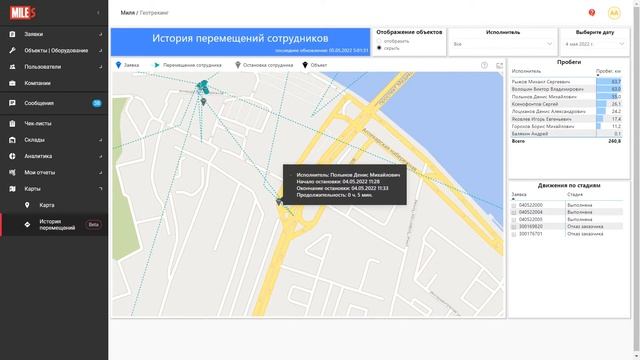This screenshot has width=640, height=360.
Task: Open the Заявки menu item
Action: pyautogui.click(x=54, y=34)
